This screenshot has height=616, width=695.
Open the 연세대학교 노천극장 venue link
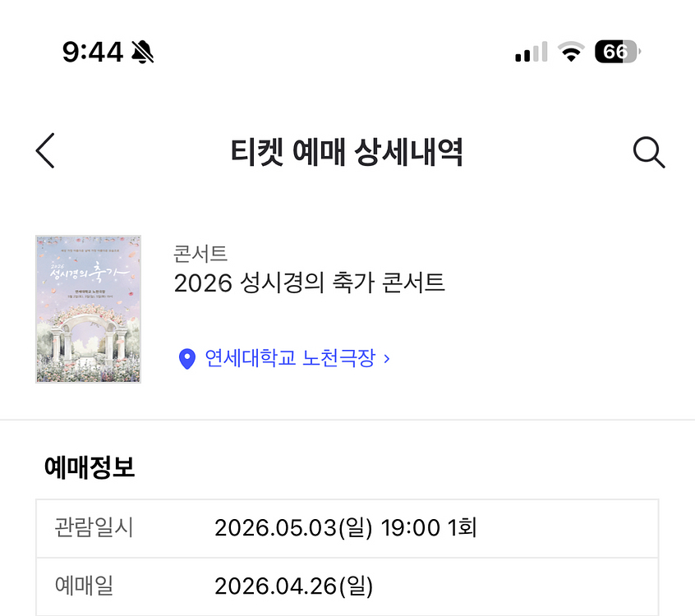point(289,359)
